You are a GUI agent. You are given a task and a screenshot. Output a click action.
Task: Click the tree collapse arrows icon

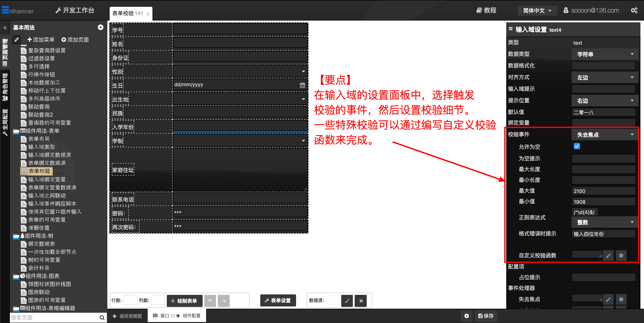point(17,40)
